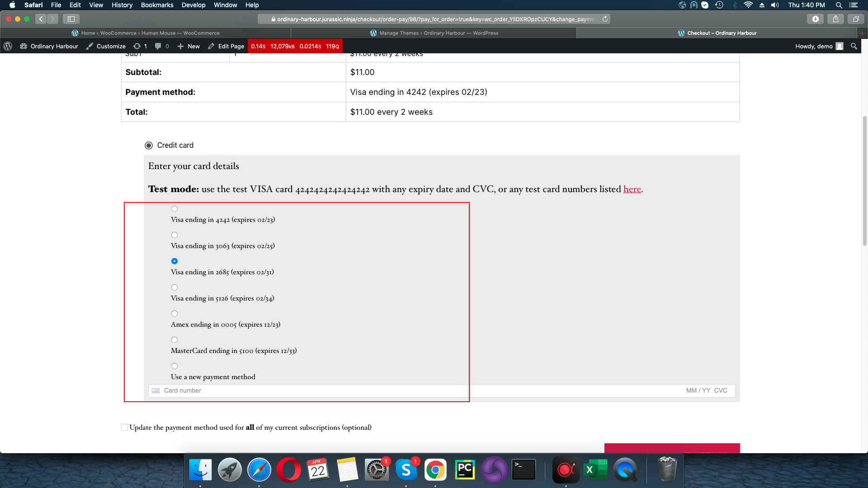Image resolution: width=868 pixels, height=488 pixels.
Task: Switch to the Manage Themes tab
Action: coord(435,33)
